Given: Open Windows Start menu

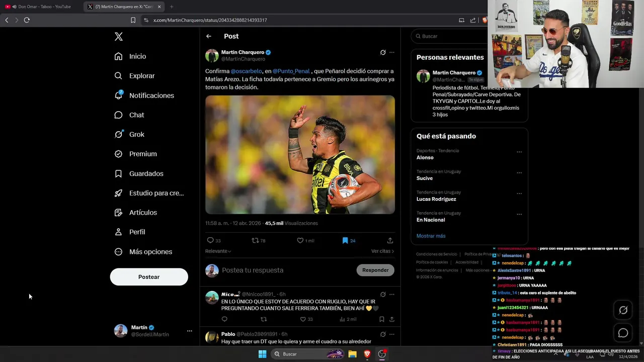Looking at the screenshot, I should pyautogui.click(x=262, y=354).
